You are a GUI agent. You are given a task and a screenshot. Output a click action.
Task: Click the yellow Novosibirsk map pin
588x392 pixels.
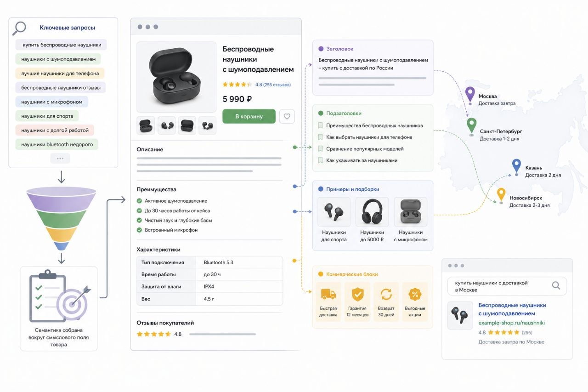click(x=501, y=195)
